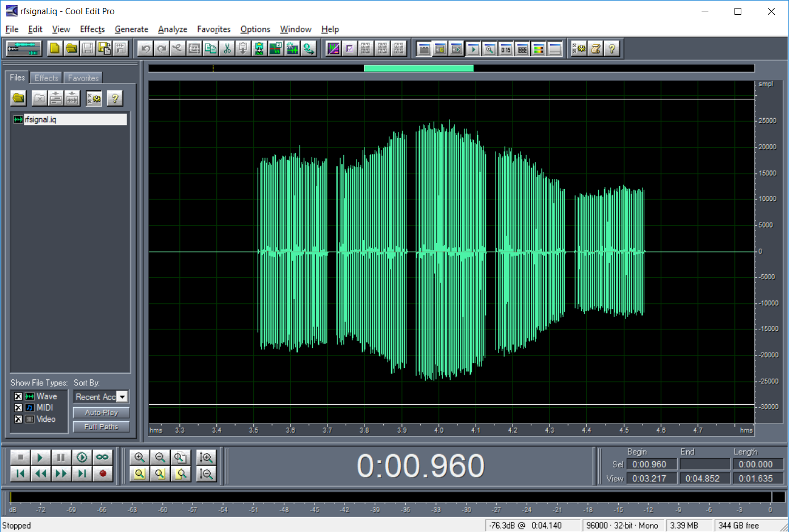Open the settings gear icon in main toolbar

pyautogui.click(x=578, y=48)
